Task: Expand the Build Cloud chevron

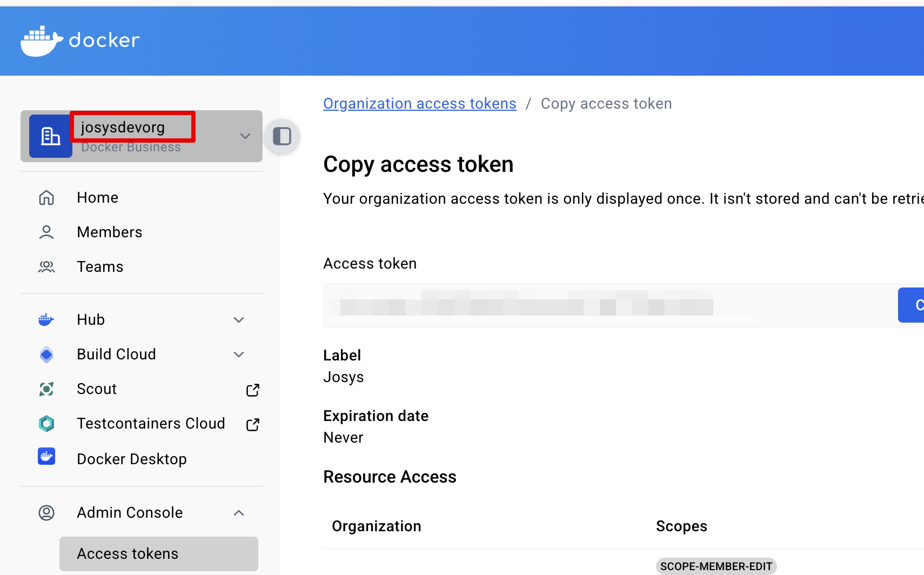Action: click(x=239, y=355)
